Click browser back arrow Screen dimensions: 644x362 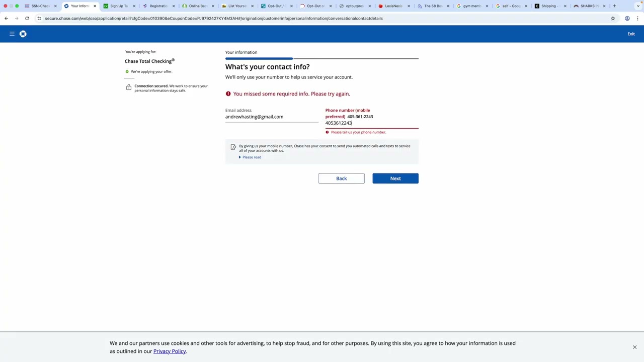pyautogui.click(x=6, y=18)
